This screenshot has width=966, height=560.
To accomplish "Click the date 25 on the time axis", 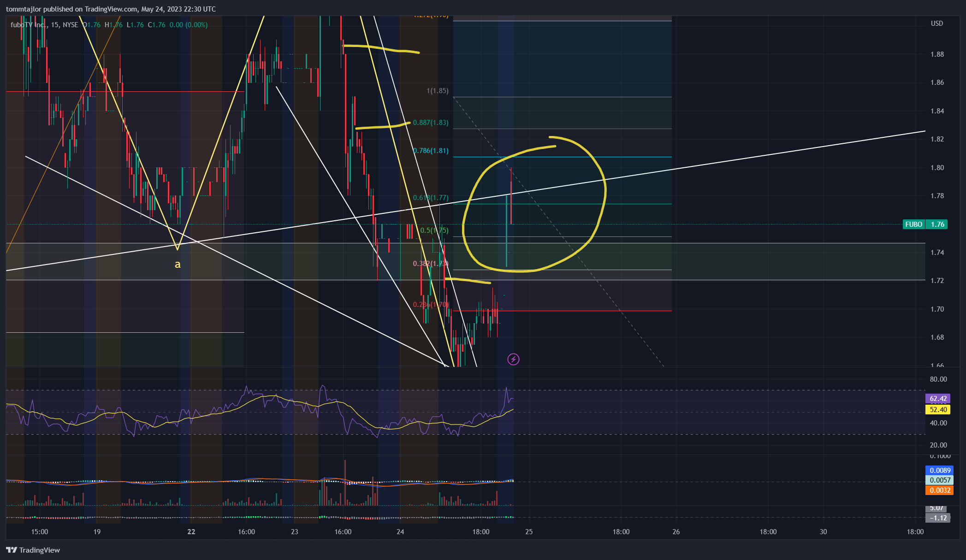I will coord(529,532).
